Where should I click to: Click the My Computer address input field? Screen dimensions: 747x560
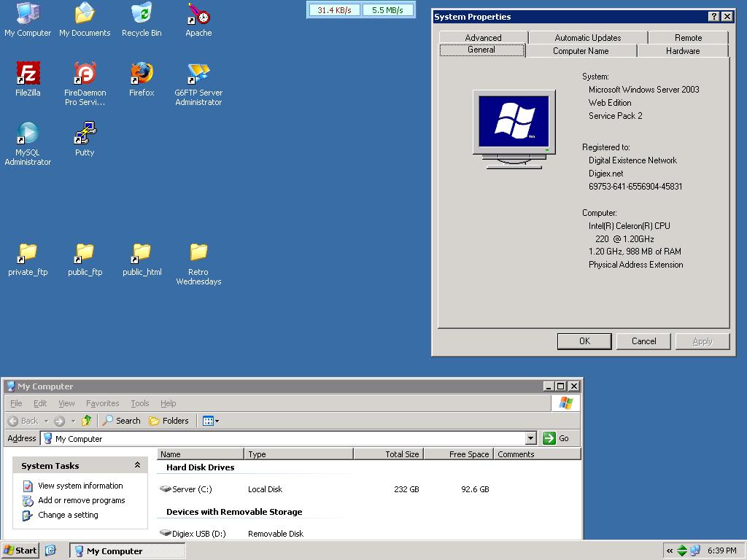click(284, 438)
